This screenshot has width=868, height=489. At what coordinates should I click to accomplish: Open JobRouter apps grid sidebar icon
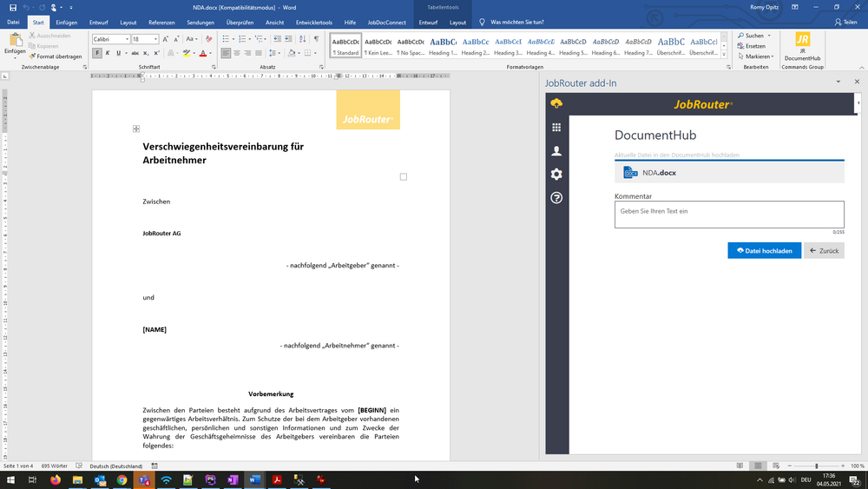556,128
